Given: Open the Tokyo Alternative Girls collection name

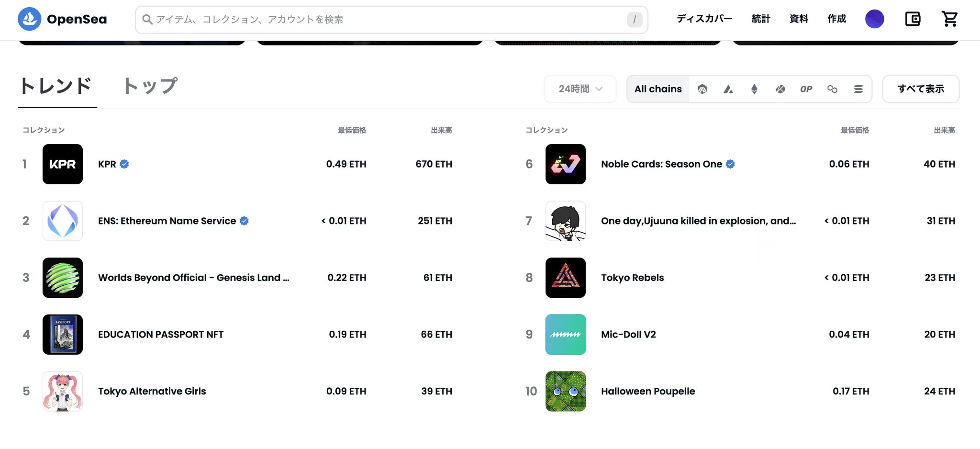Looking at the screenshot, I should [x=152, y=392].
